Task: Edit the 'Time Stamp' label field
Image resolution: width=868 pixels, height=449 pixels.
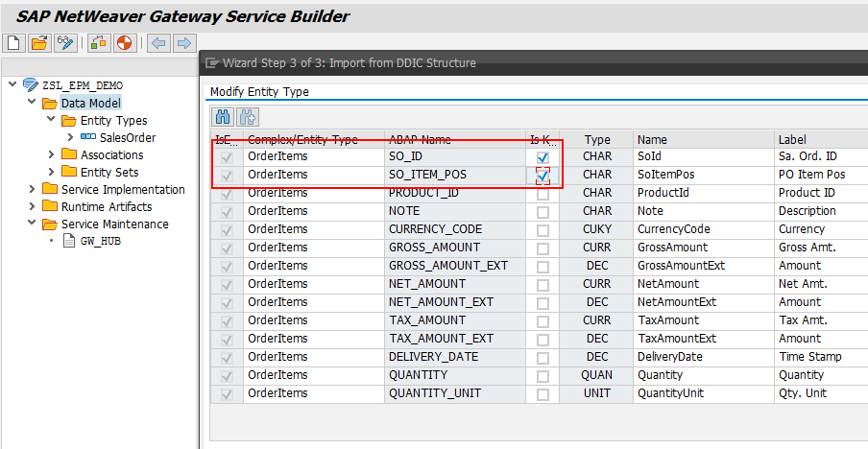Action: pos(821,357)
